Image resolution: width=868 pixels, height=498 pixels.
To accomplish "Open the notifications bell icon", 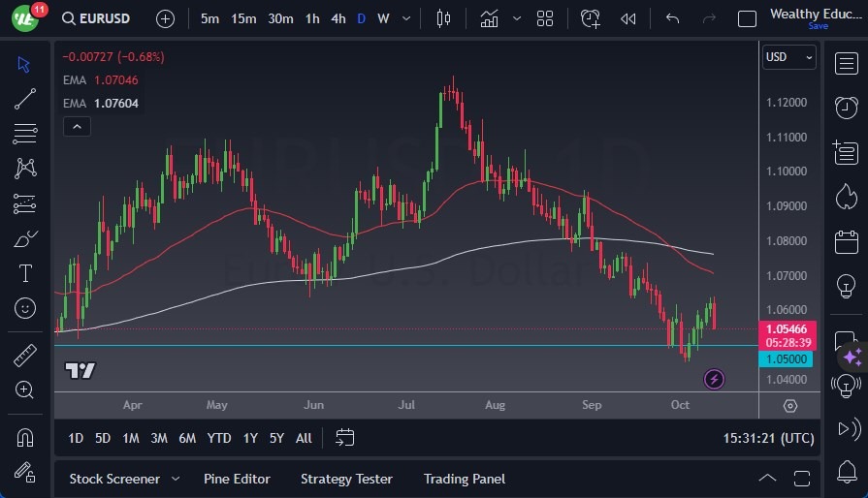I will [x=846, y=472].
